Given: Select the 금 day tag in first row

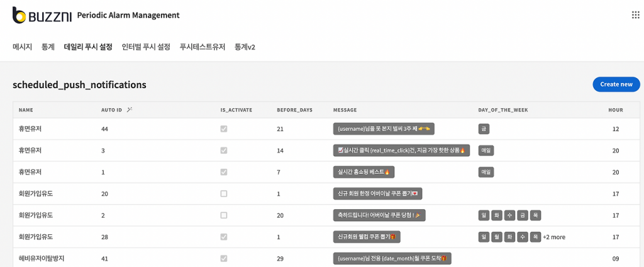Looking at the screenshot, I should click(484, 129).
